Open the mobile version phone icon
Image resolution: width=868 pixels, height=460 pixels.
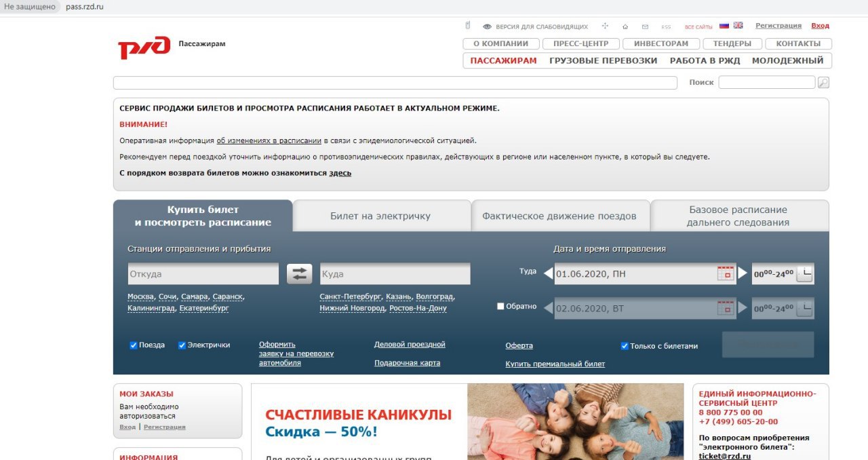(467, 26)
